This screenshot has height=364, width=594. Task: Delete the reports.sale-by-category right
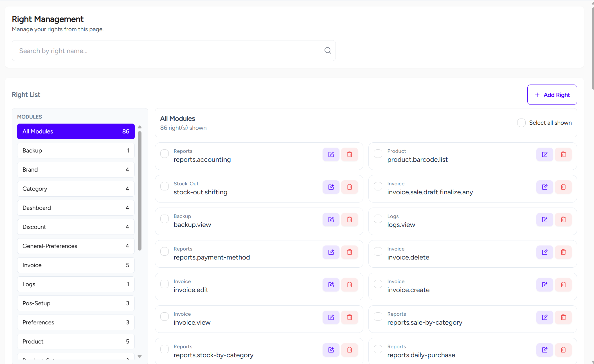click(x=563, y=317)
